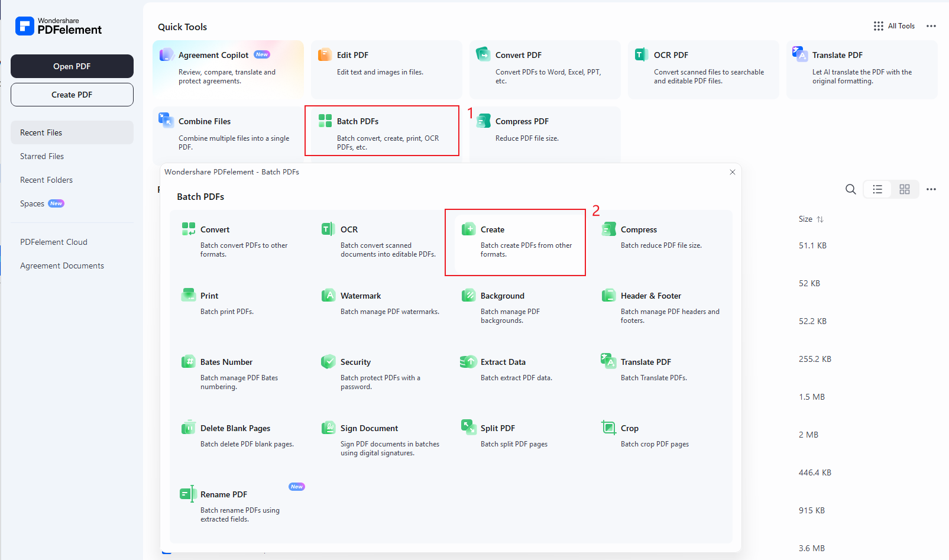Click the Agreement Copilot tool icon
Viewport: 949px width, 560px height.
(167, 55)
